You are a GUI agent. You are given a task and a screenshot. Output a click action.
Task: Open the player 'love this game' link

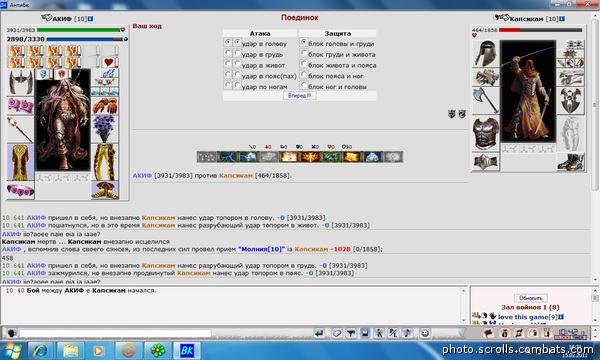[x=523, y=317]
